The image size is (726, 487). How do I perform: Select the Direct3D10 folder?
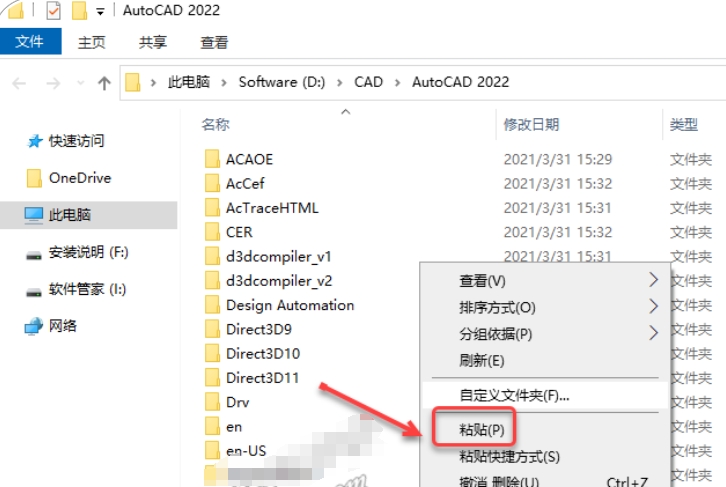click(x=263, y=354)
